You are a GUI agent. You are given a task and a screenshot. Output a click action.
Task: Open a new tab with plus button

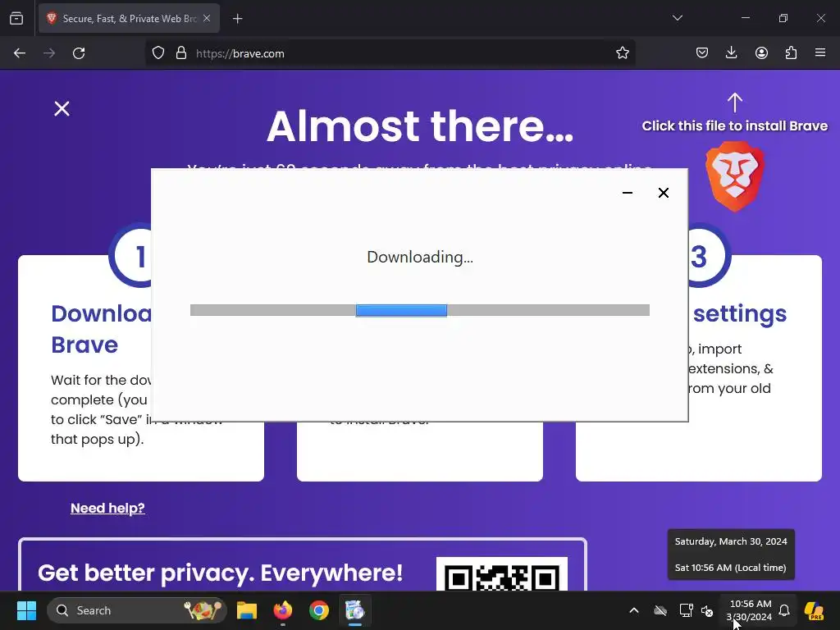[x=238, y=19]
